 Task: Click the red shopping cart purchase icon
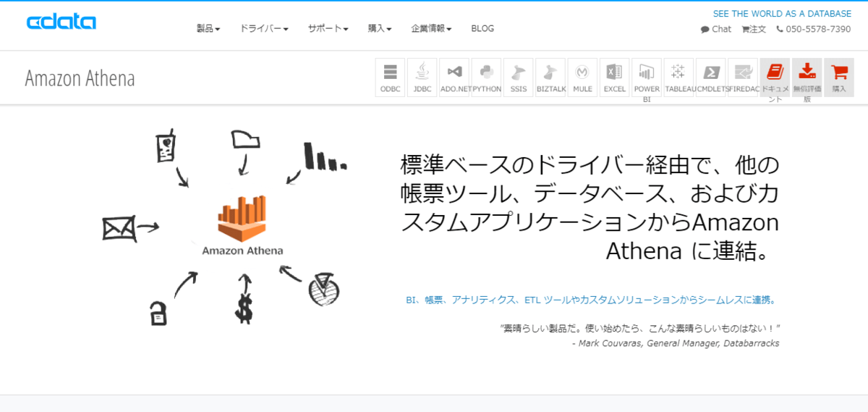[x=839, y=77]
